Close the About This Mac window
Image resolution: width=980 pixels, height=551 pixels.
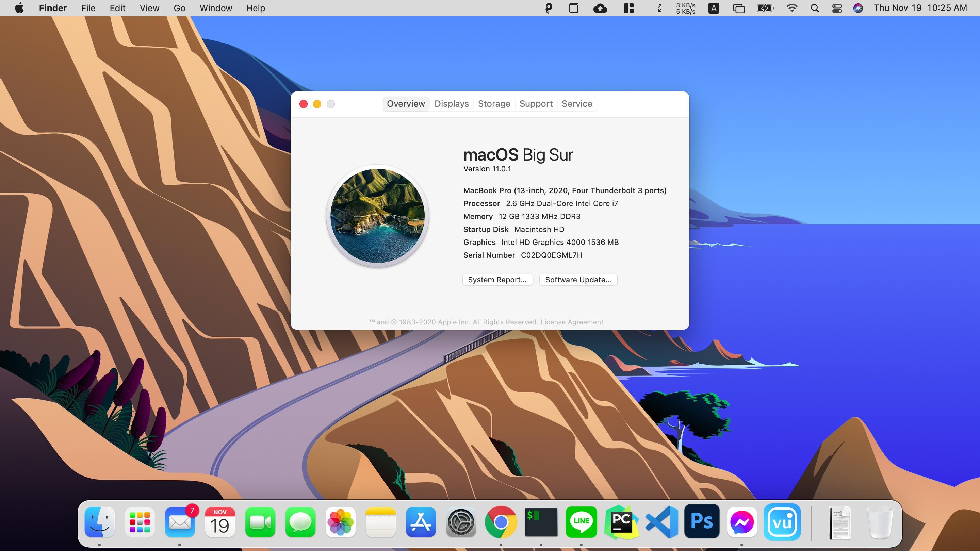(303, 104)
